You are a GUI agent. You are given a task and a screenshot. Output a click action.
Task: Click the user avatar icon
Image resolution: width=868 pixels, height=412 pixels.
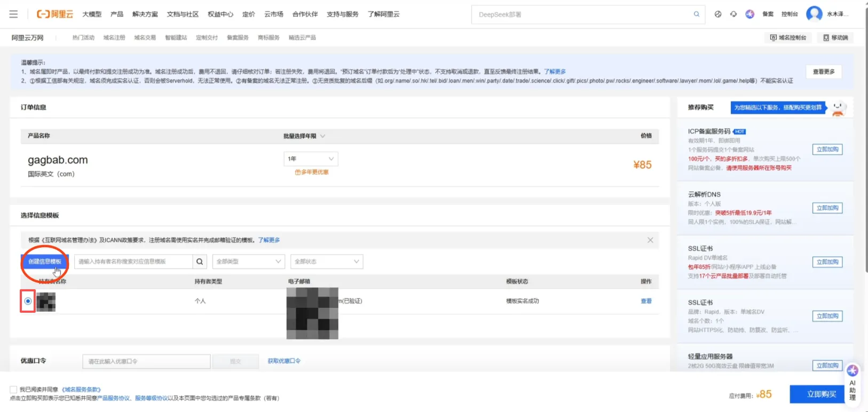coord(814,14)
